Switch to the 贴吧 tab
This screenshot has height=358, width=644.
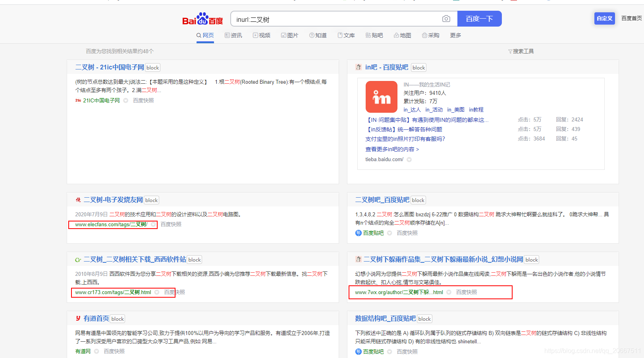click(x=374, y=35)
